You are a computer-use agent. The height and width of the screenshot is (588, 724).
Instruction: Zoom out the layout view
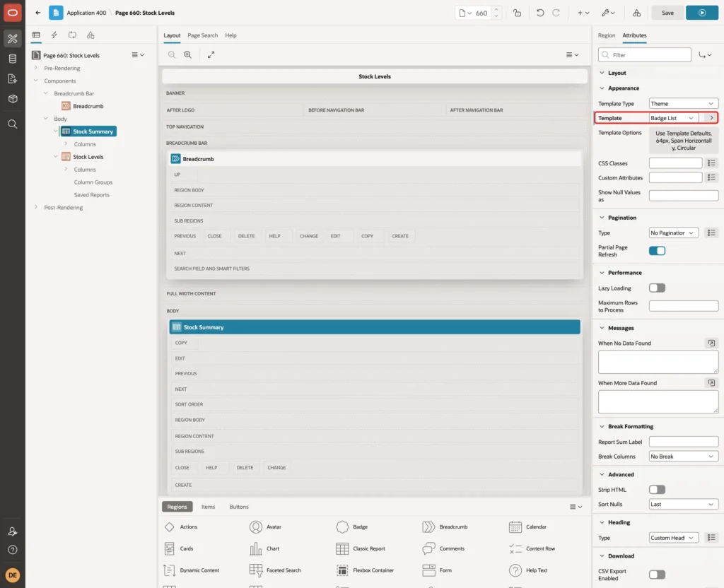[x=172, y=55]
